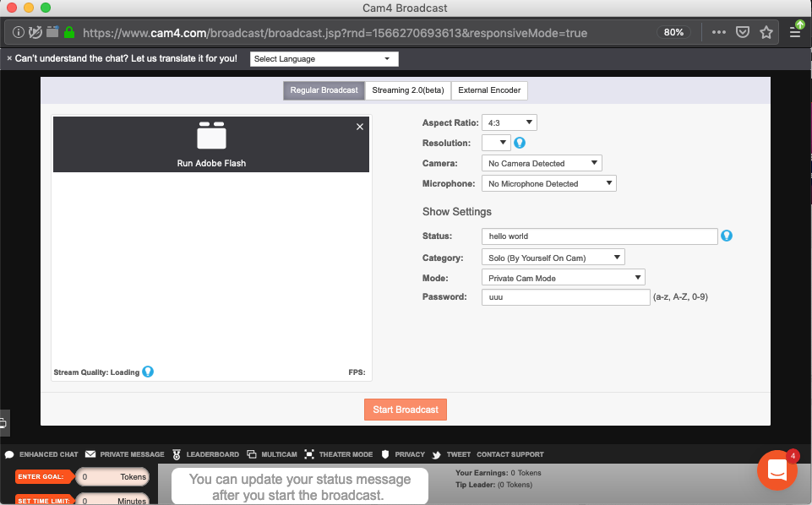The image size is (812, 505).
Task: Open the Aspect Ratio dropdown
Action: point(509,122)
